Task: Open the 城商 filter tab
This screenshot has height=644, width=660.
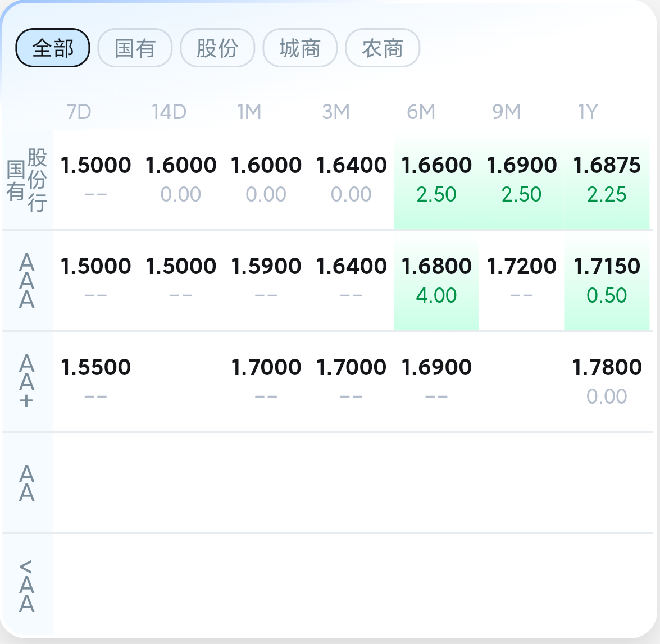Action: [x=300, y=48]
